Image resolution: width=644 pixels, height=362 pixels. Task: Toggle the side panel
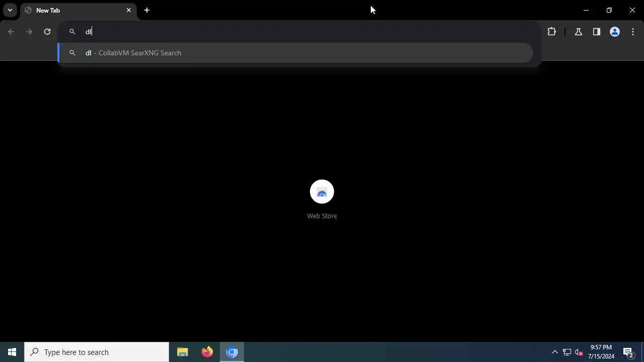[597, 32]
